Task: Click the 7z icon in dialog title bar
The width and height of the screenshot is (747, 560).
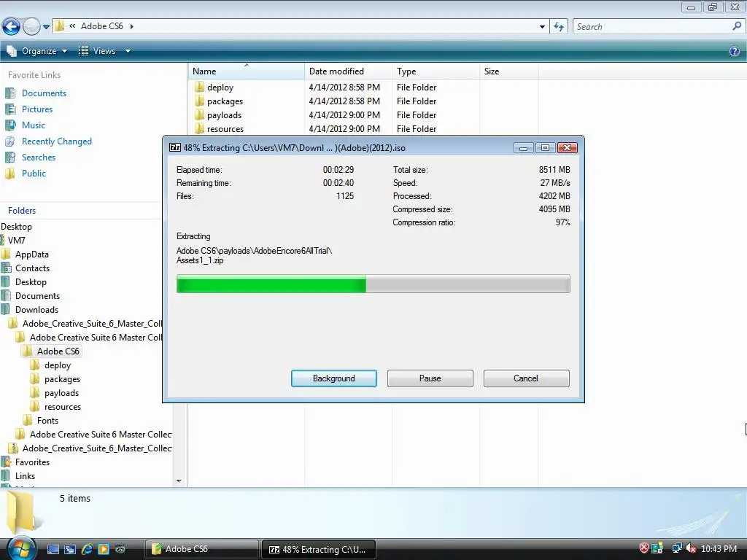Action: click(175, 147)
